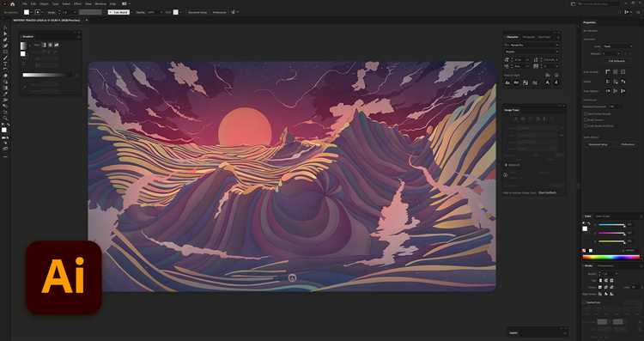Open the Object menu
This screenshot has width=644, height=341.
(44, 3)
